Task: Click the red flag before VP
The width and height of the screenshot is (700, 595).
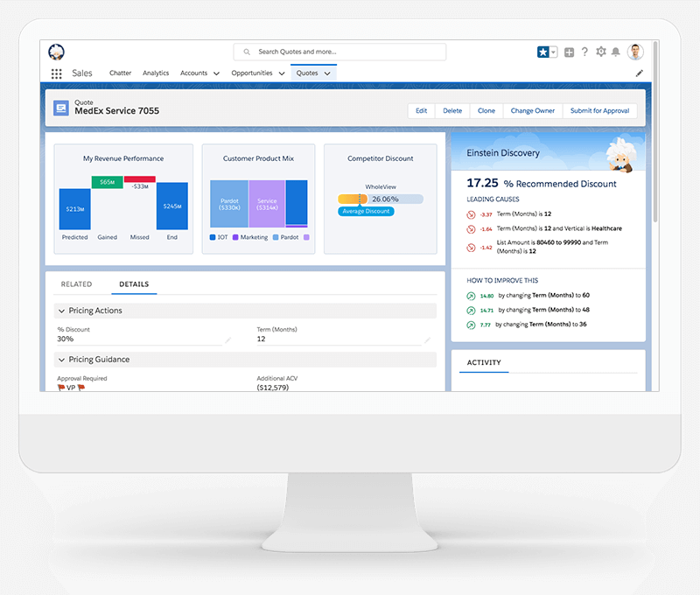Action: [61, 388]
